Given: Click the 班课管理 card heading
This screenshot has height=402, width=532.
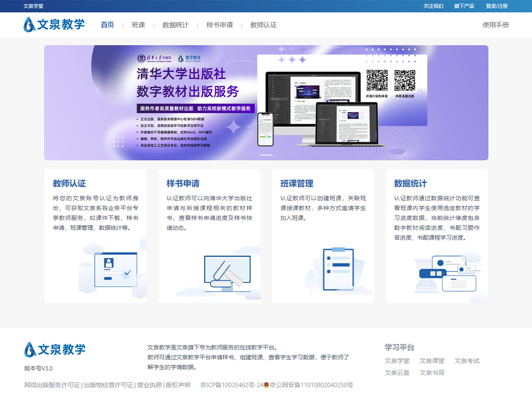Looking at the screenshot, I should [x=296, y=183].
